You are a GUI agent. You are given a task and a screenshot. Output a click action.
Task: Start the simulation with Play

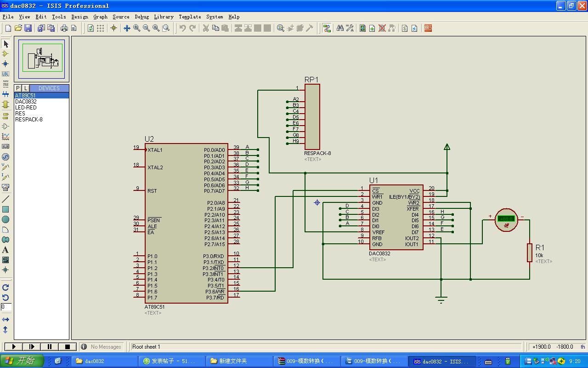coord(14,347)
